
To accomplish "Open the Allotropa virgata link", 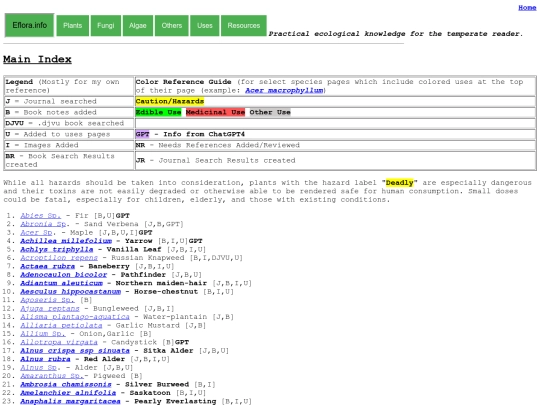I will 59,342.
